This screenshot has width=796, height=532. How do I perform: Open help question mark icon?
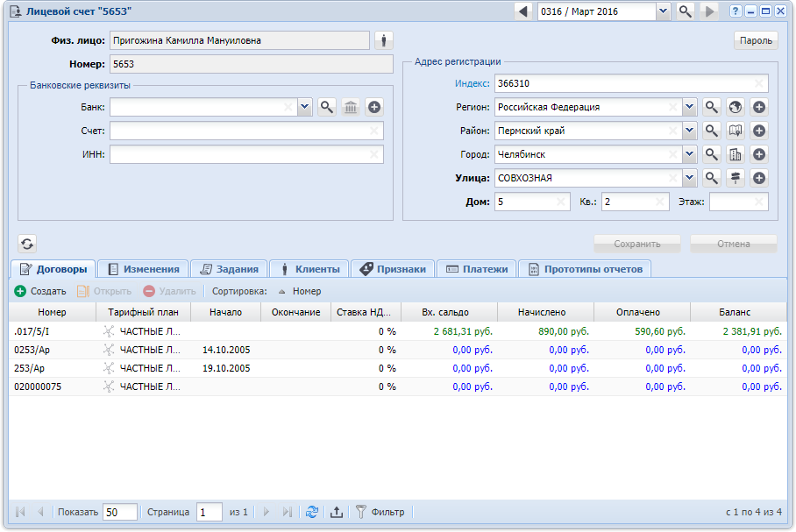tap(736, 11)
